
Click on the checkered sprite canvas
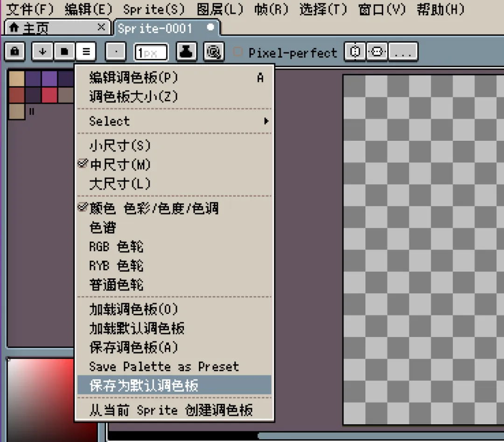click(x=424, y=249)
